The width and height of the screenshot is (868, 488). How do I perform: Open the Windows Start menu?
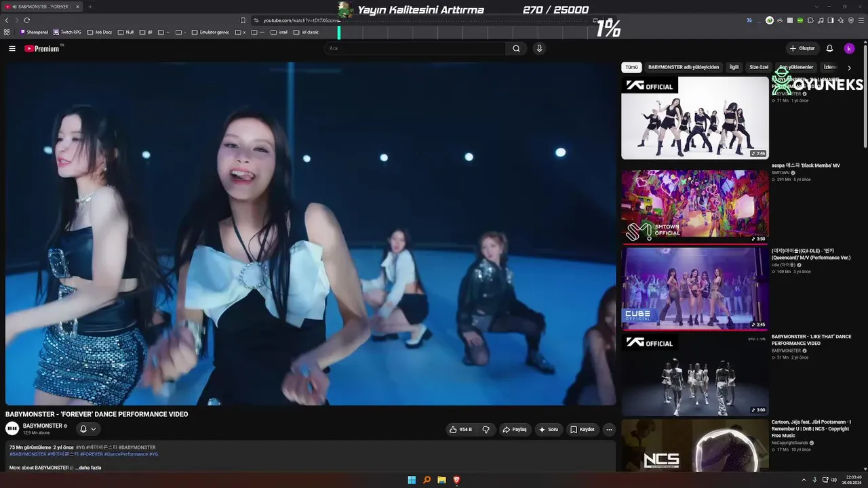coord(412,480)
